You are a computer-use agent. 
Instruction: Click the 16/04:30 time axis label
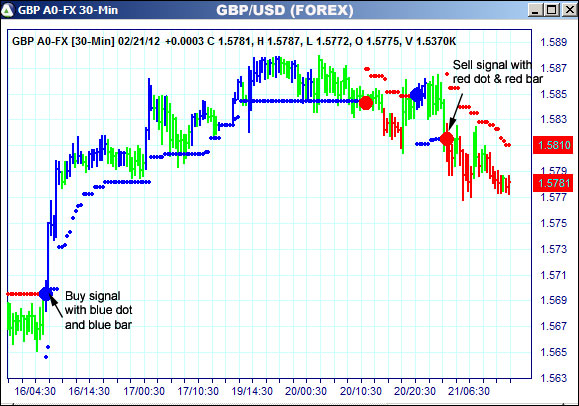35,391
